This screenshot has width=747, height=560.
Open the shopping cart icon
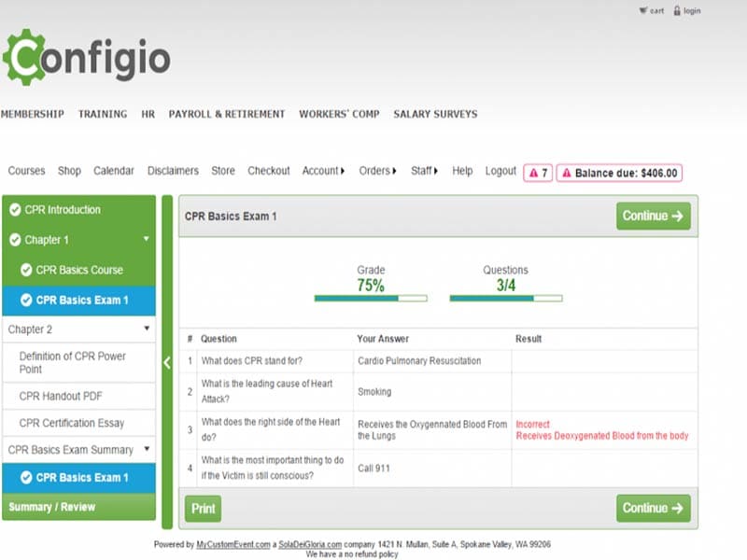coord(641,10)
